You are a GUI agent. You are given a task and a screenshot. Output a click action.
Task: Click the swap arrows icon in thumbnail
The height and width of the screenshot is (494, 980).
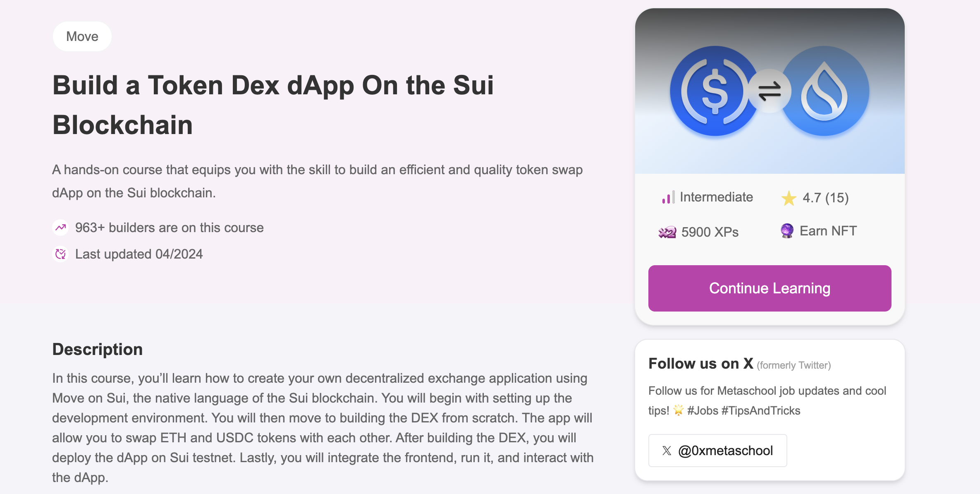770,91
